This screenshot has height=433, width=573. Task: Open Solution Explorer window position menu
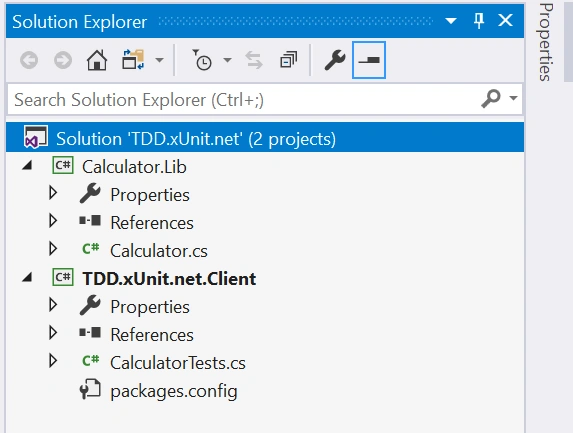[x=451, y=21]
